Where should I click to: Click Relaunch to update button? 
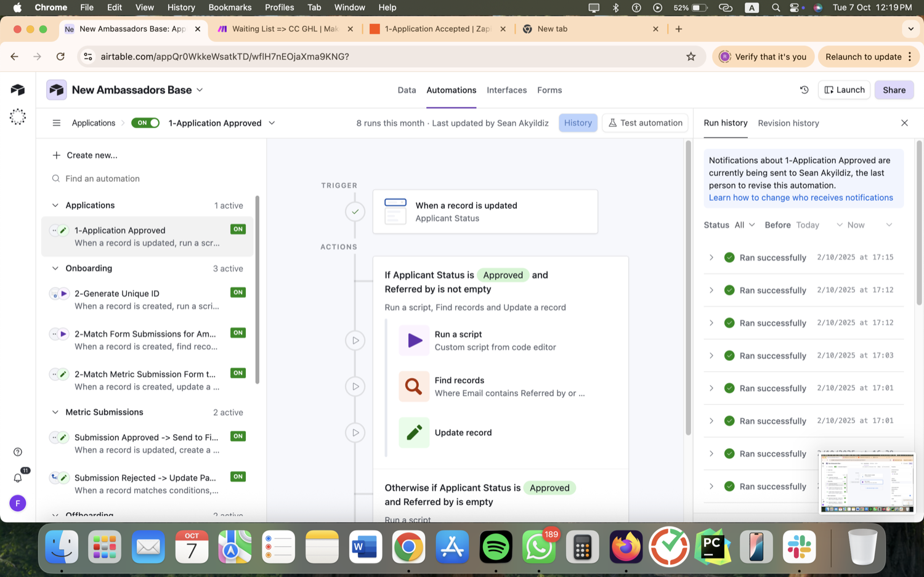pyautogui.click(x=869, y=57)
